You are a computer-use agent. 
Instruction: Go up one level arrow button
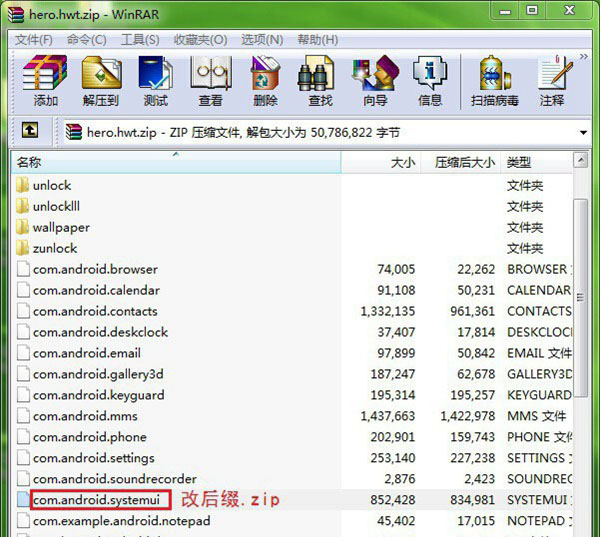tap(30, 131)
